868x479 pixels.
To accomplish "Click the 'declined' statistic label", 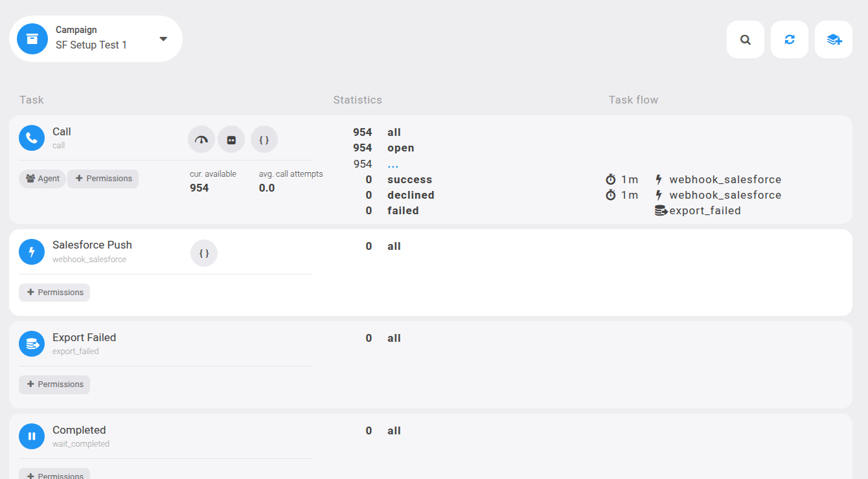I will pyautogui.click(x=411, y=195).
